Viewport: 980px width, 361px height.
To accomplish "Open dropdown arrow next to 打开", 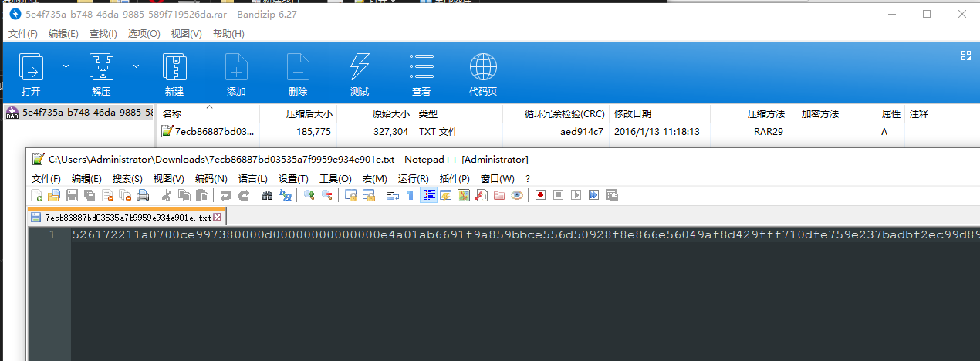I will pyautogui.click(x=66, y=66).
